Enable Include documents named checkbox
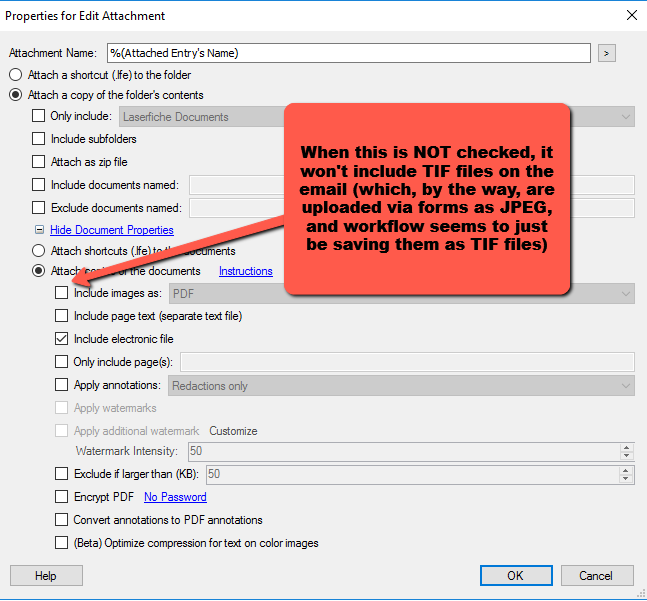Screen dimensions: 647x601 coord(38,185)
